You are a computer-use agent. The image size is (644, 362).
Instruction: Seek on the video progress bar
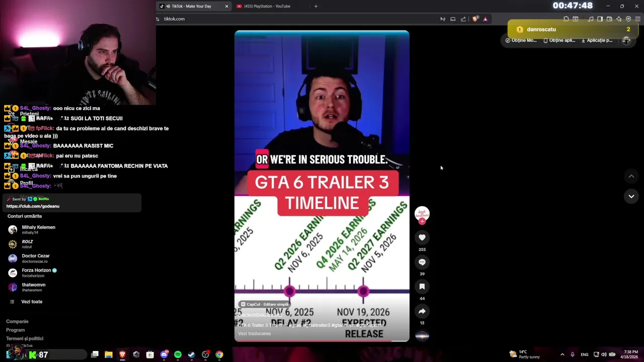click(x=322, y=341)
